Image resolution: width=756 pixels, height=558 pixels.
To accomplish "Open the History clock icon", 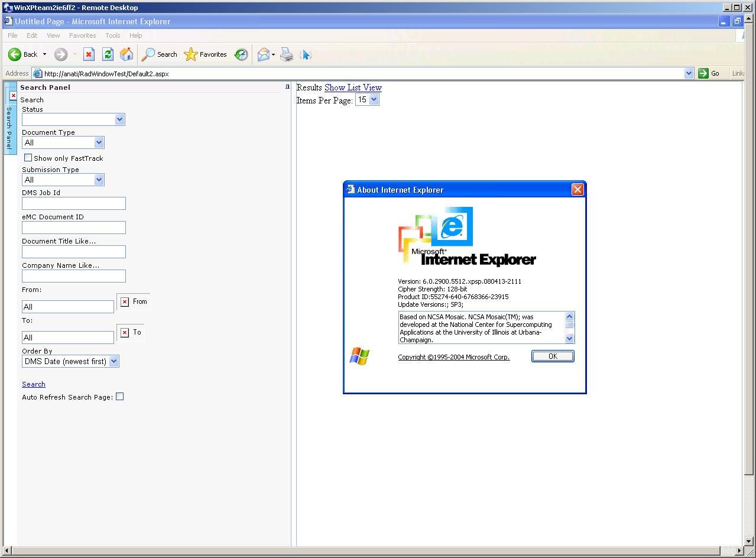I will 241,54.
